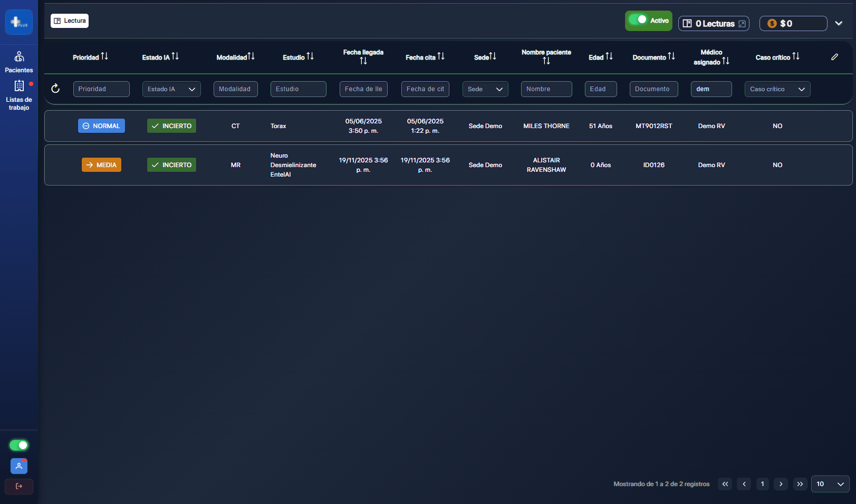Expand the top-right header chevron
Image resolution: width=856 pixels, height=504 pixels.
tap(839, 23)
